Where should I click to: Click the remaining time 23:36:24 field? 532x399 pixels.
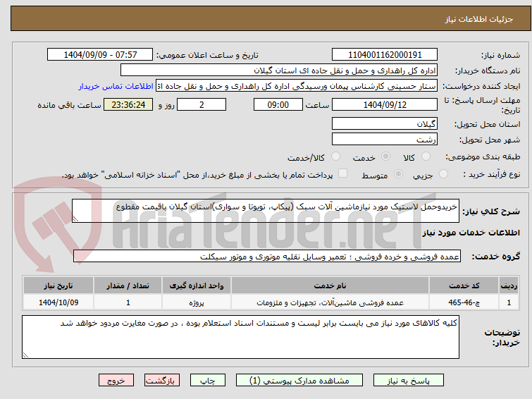point(128,104)
